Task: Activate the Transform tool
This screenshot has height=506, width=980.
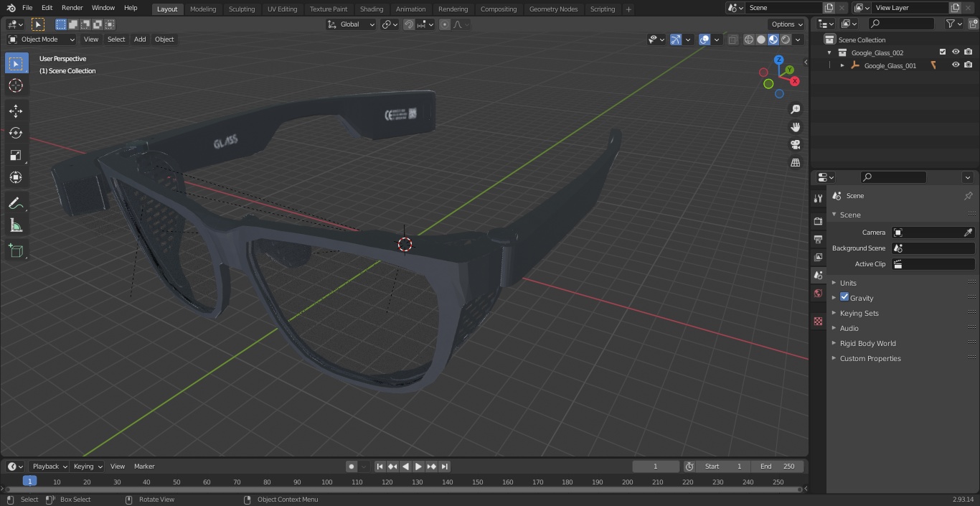Action: tap(16, 177)
